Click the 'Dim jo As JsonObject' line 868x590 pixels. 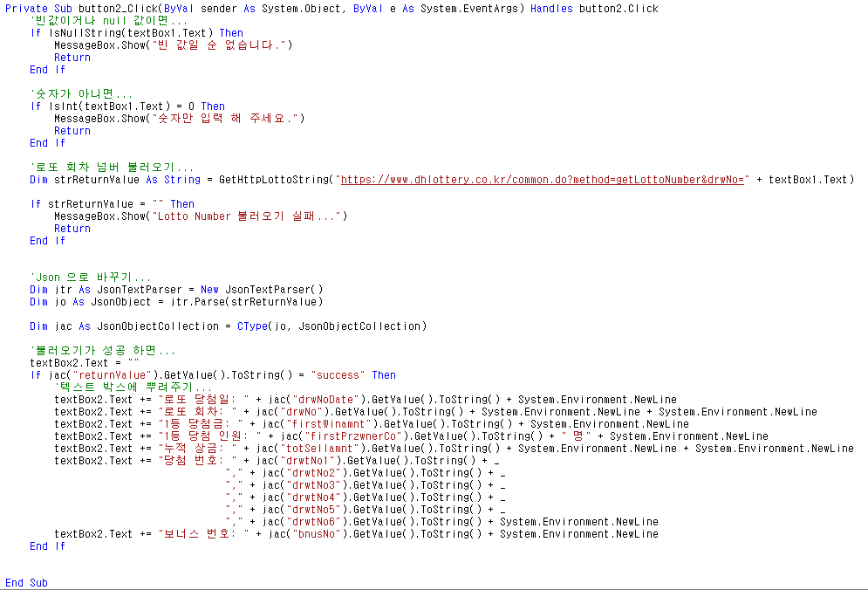tap(176, 301)
